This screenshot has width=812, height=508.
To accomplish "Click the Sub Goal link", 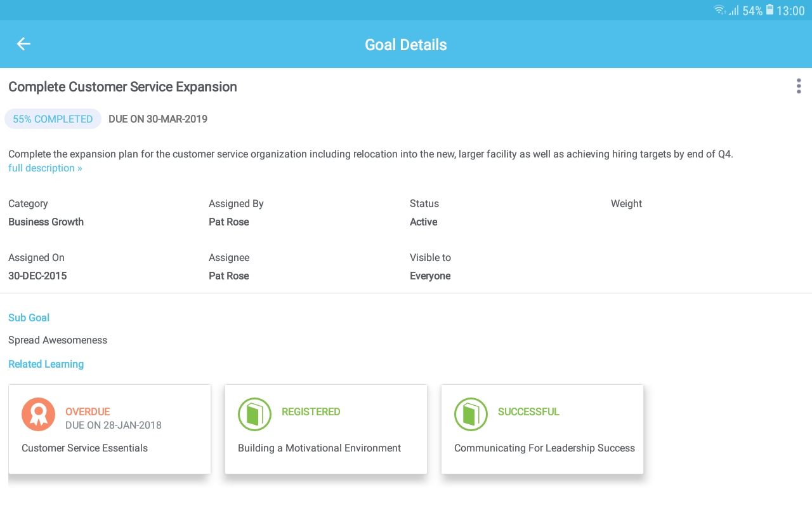I will pyautogui.click(x=29, y=317).
